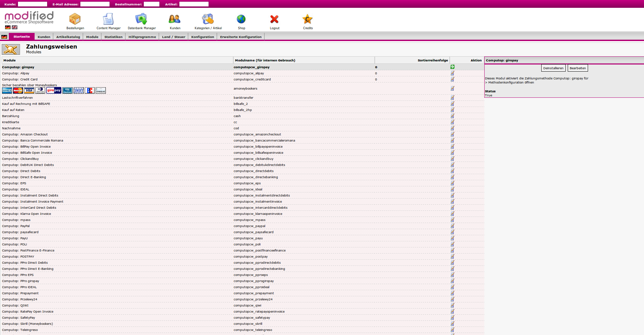
Task: Click into the Bestellnummer input field
Action: tap(151, 4)
